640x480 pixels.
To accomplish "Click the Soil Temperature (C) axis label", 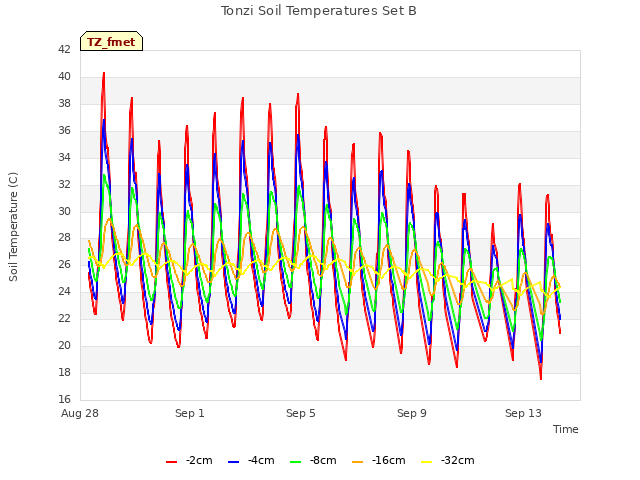I will coord(13,227).
